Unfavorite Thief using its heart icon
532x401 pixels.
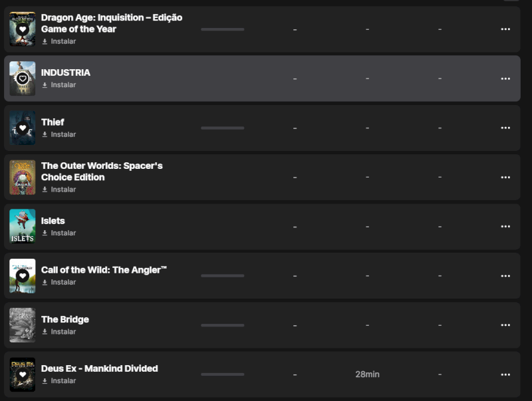23,128
